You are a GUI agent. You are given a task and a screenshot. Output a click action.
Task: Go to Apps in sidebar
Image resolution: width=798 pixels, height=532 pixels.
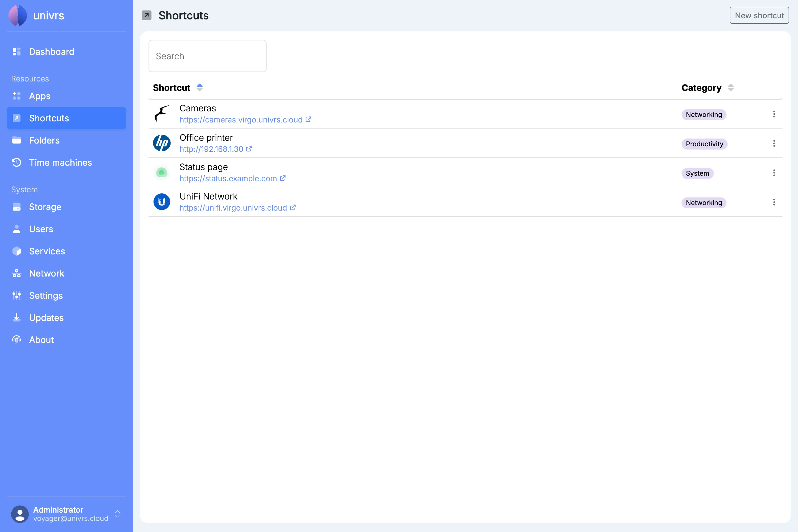(66, 96)
